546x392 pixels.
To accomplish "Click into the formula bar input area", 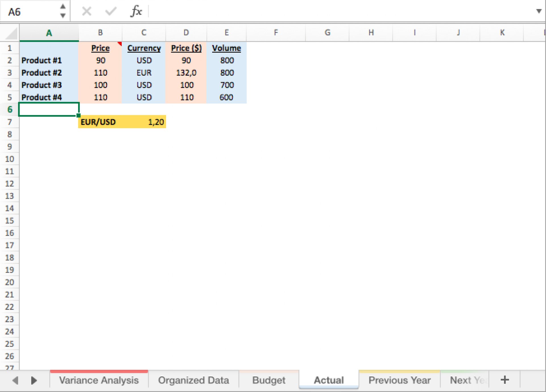I will click(341, 11).
